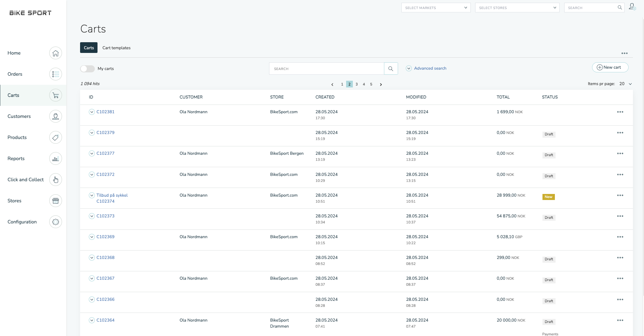Screen dimensions: 644x336
Task: Toggle the My carts switch
Action: (87, 69)
